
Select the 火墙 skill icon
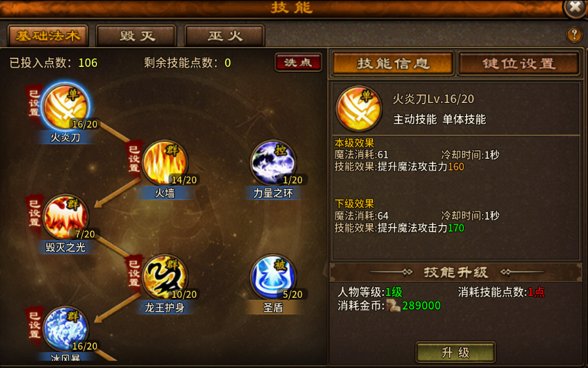click(x=165, y=163)
